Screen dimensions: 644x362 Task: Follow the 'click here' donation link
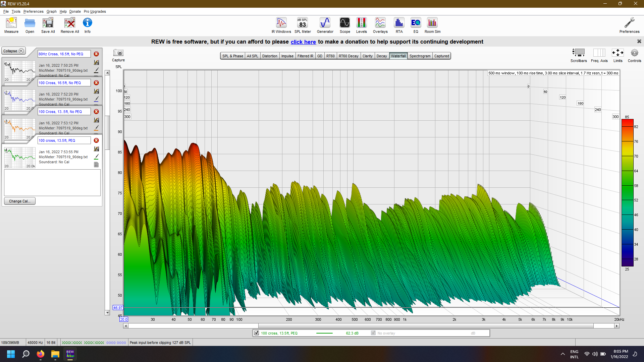click(303, 42)
